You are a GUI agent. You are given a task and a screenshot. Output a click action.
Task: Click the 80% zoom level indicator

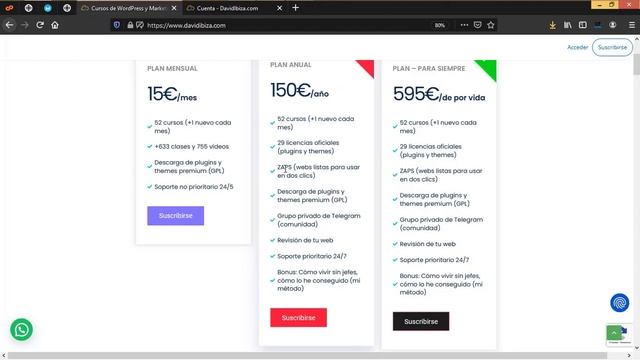(x=440, y=25)
